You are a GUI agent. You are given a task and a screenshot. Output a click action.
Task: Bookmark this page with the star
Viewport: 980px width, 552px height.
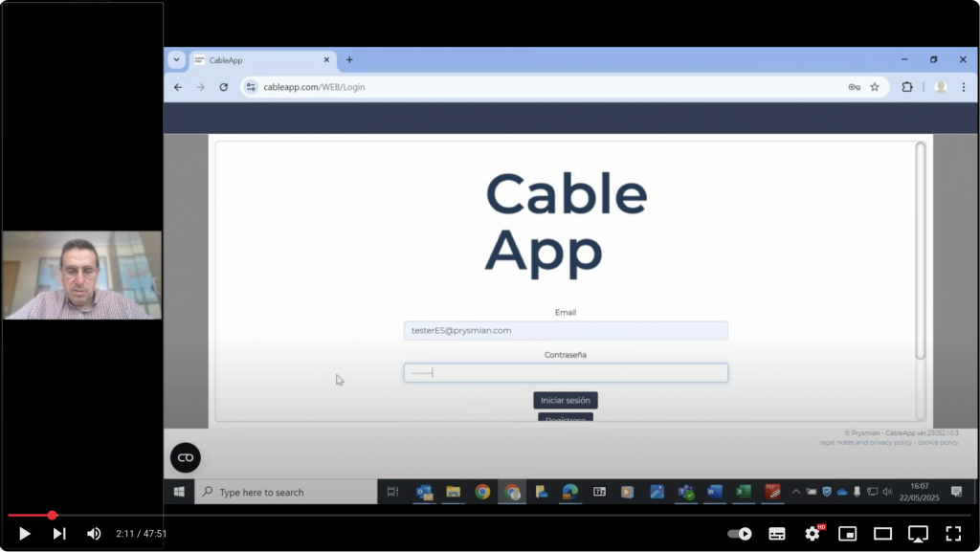(875, 87)
